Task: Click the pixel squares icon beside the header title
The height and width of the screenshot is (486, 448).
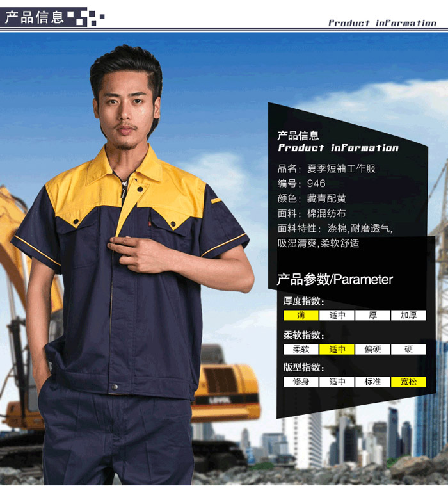Action: point(86,17)
